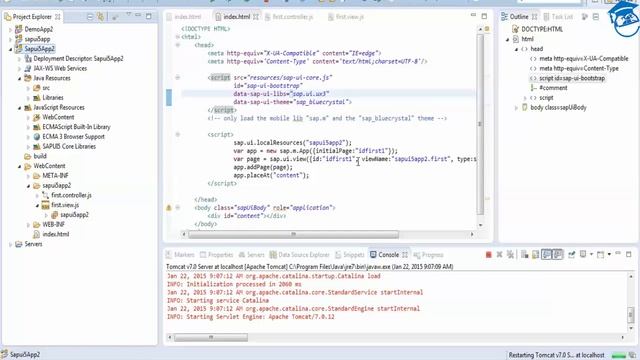This screenshot has height=360, width=640.
Task: Open the Data Source Explorer tab
Action: [x=300, y=255]
